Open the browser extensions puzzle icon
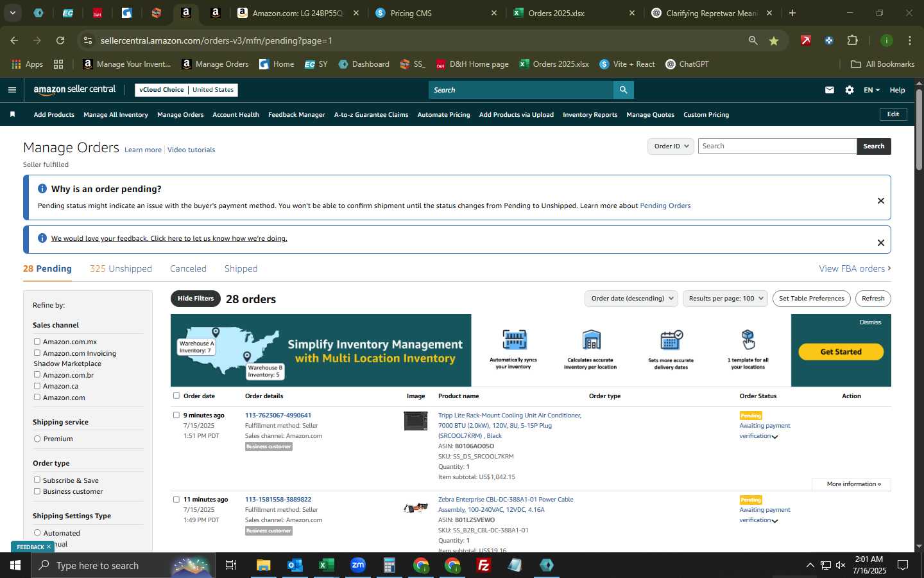 click(852, 40)
